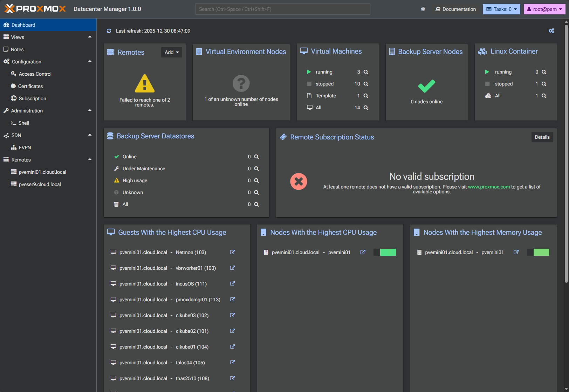Collapse the SDN sidebar section
This screenshot has height=392, width=569.
[x=90, y=135]
